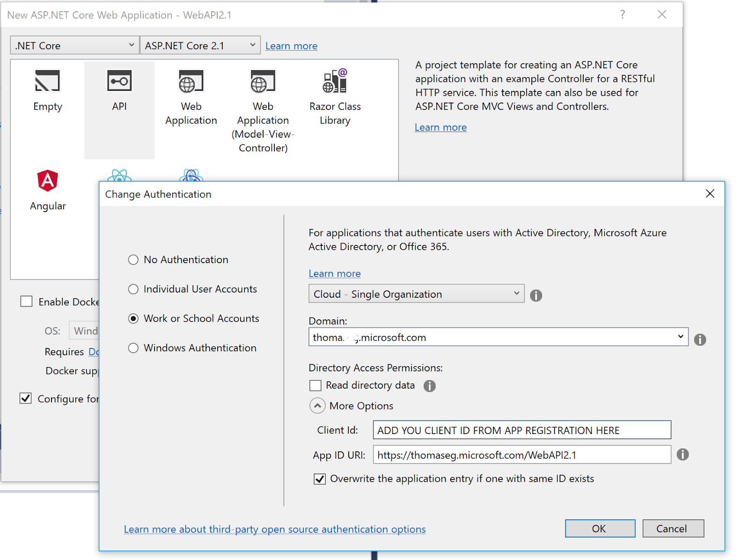Screen dimensions: 749x560
Task: Click the Client Id input field
Action: click(x=522, y=430)
